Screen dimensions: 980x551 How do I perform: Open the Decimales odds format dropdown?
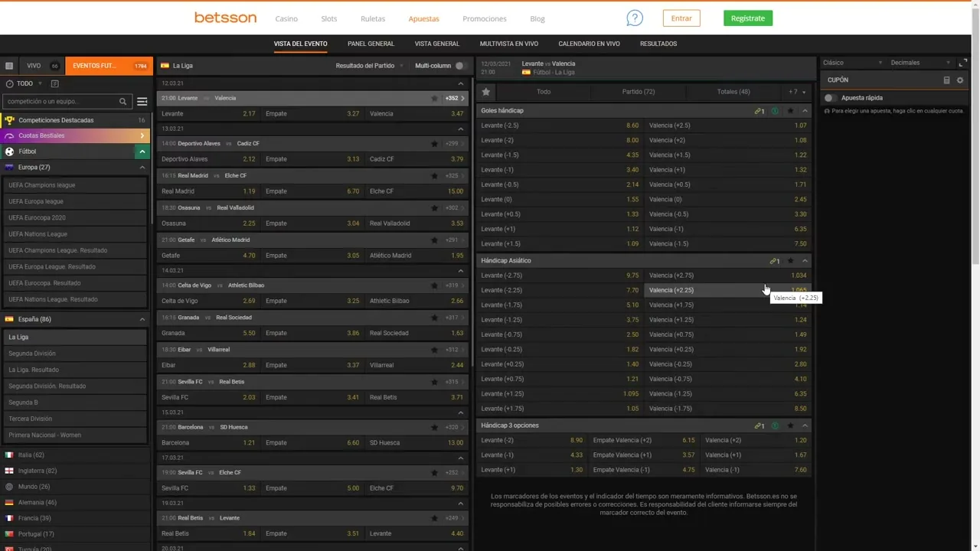pos(920,63)
